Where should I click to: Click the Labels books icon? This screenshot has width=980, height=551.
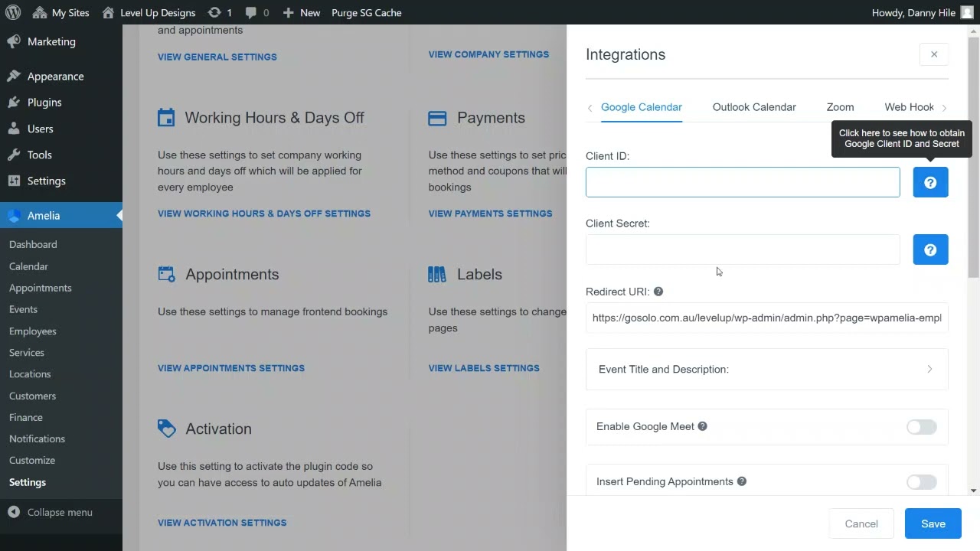[x=437, y=274]
